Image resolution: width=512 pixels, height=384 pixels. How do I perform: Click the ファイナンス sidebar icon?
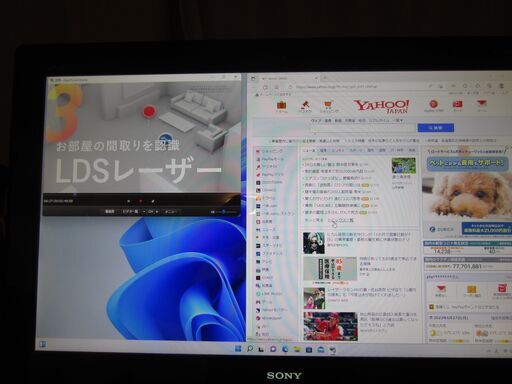point(258,254)
